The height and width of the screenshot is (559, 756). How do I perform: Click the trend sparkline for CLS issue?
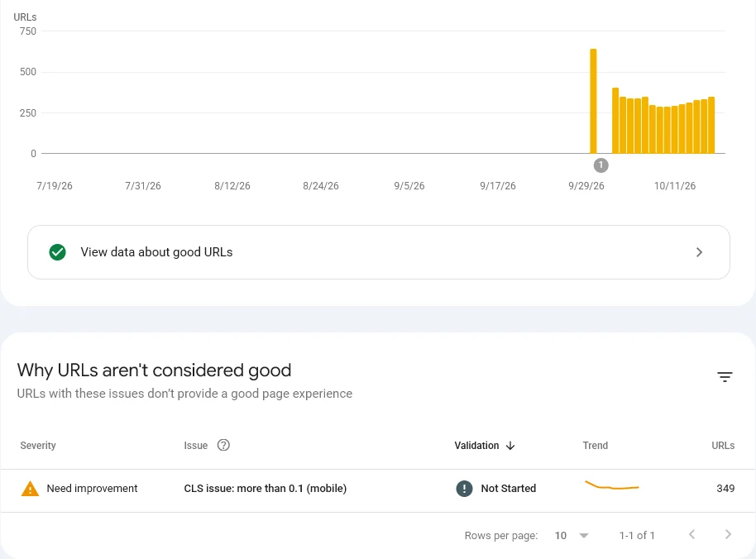612,485
